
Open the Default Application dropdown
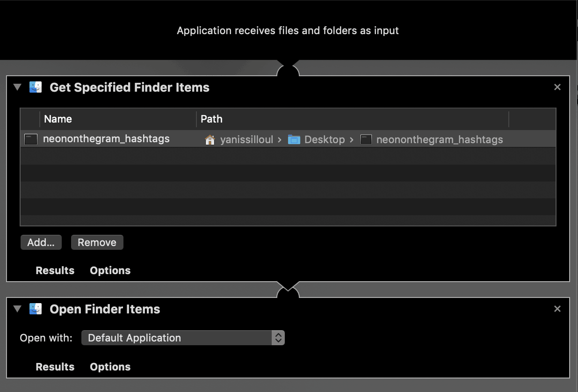(183, 338)
